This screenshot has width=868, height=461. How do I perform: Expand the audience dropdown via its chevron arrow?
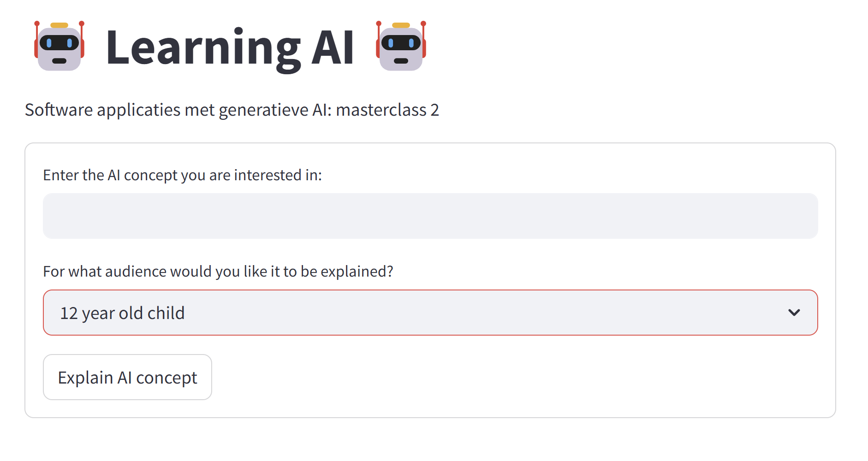pyautogui.click(x=794, y=313)
